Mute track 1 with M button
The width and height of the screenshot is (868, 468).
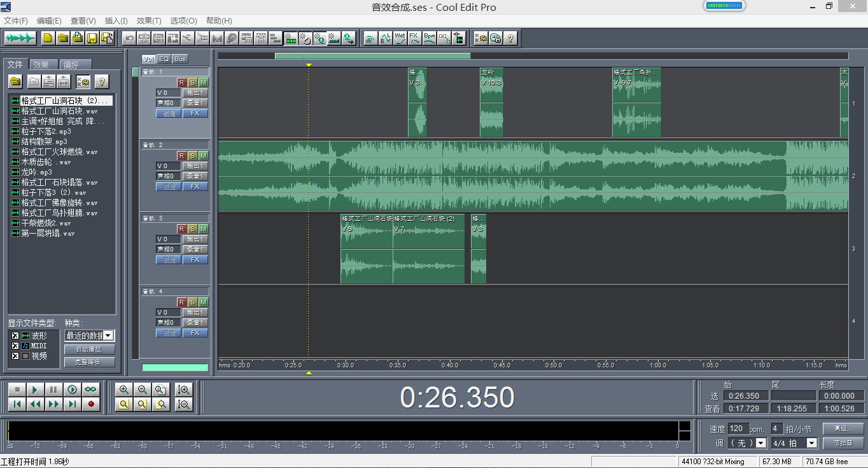point(203,82)
